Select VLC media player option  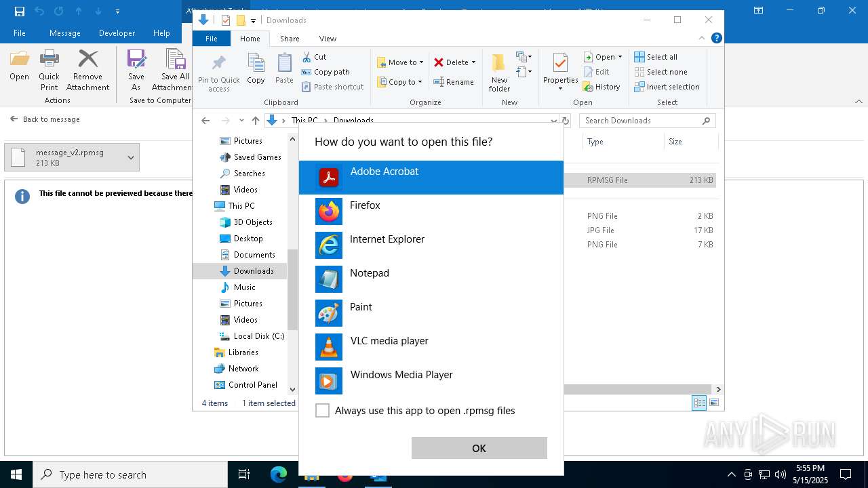(431, 347)
